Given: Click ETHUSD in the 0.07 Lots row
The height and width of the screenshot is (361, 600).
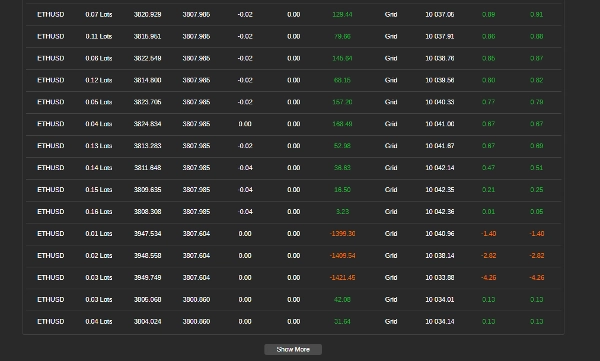Looking at the screenshot, I should (51, 15).
